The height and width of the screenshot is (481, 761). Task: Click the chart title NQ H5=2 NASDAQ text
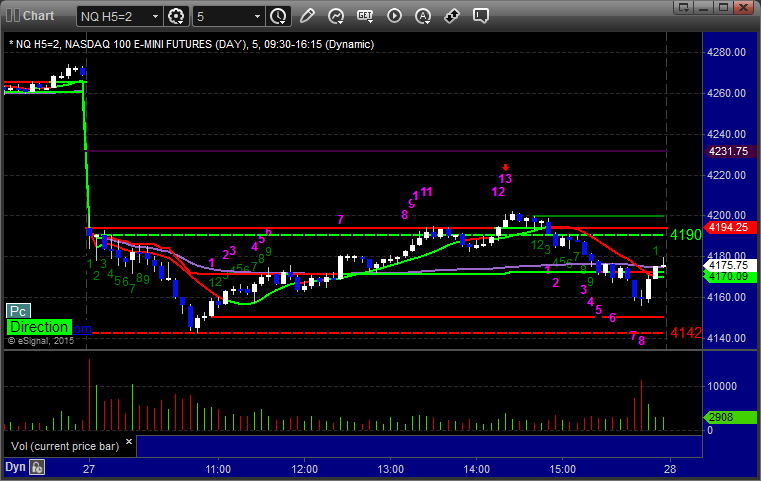(192, 44)
